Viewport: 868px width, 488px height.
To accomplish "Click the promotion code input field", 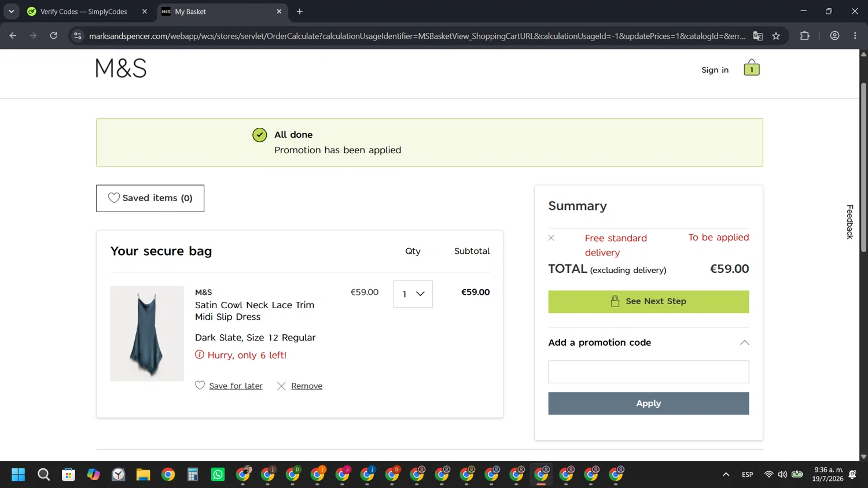I will pyautogui.click(x=648, y=372).
